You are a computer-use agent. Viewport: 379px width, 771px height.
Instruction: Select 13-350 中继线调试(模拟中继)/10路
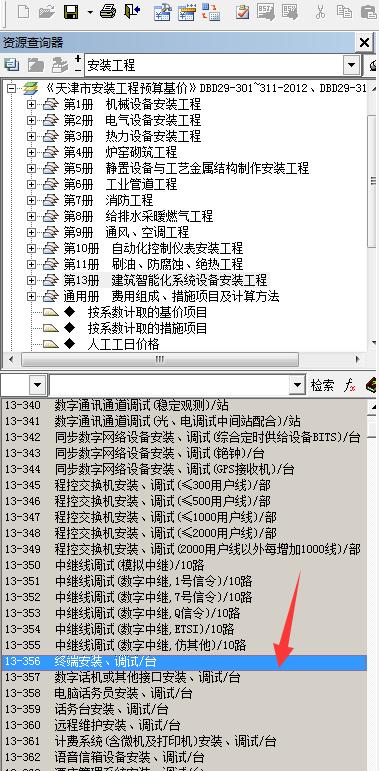coord(184,565)
